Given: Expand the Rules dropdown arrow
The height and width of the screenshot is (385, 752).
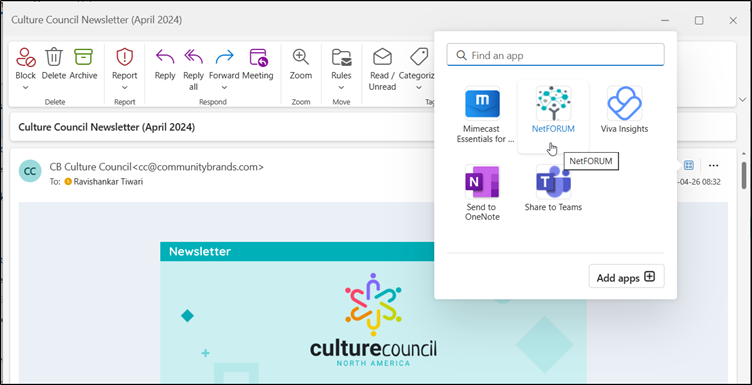Looking at the screenshot, I should click(341, 87).
